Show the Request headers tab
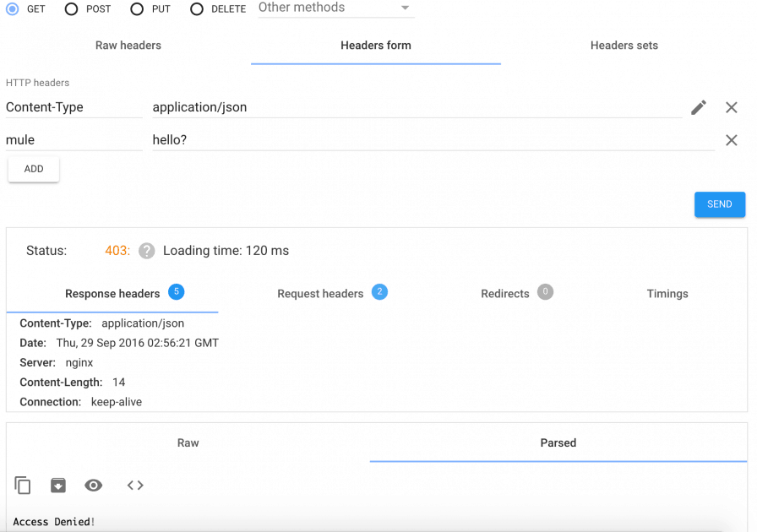 click(321, 294)
